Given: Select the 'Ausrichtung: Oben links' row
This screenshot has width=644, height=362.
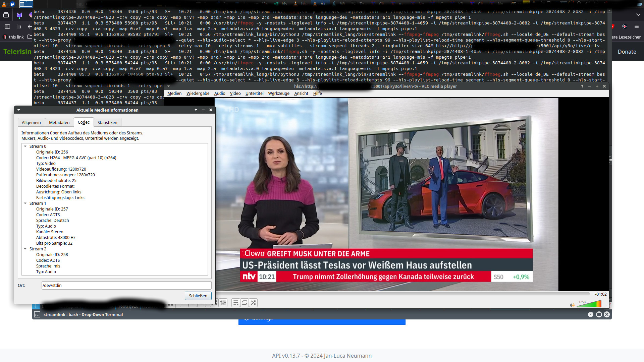Looking at the screenshot, I should click(x=59, y=192).
